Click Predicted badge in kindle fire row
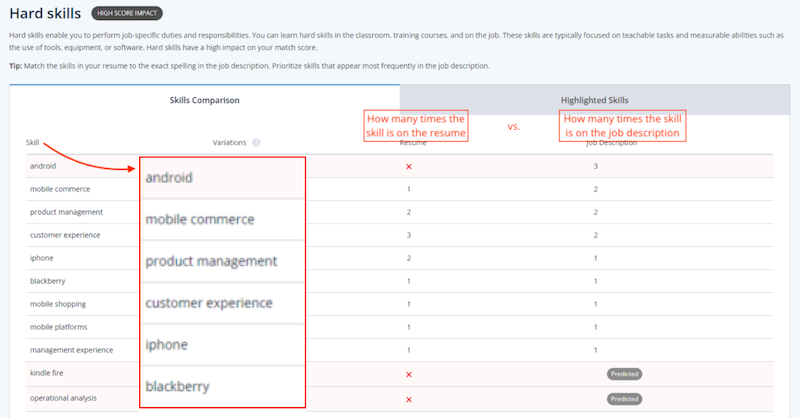The image size is (800, 418). point(624,374)
